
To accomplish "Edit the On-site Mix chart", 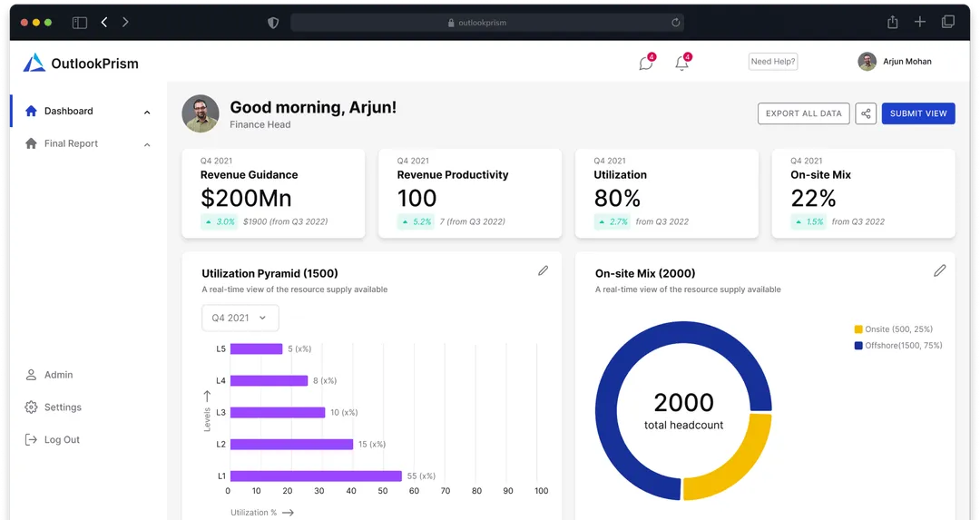I will coord(939,270).
